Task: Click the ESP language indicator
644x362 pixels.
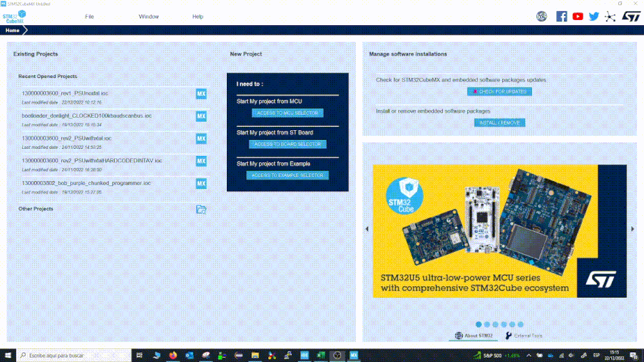Action: tap(596, 356)
